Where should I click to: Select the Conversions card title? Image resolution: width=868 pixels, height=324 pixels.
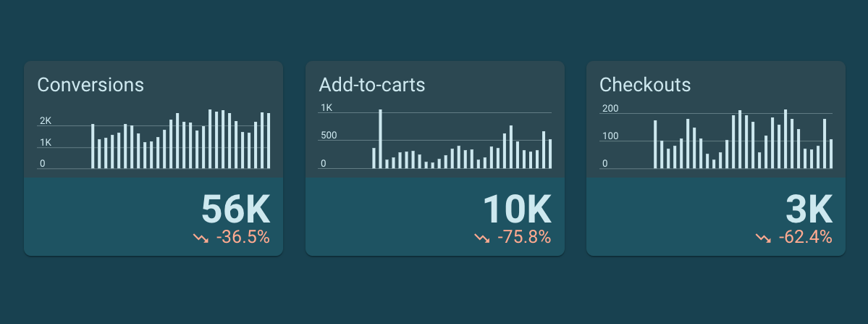(90, 86)
